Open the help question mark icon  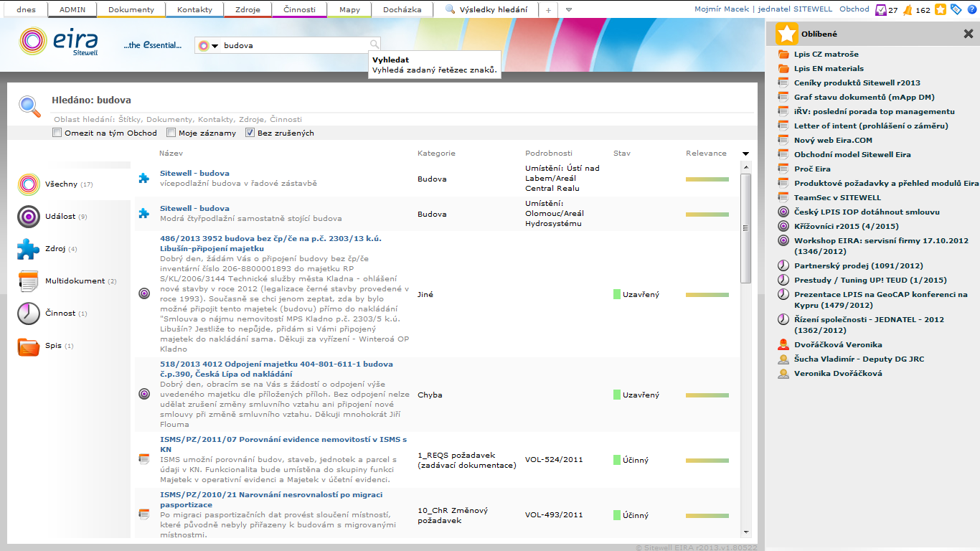click(971, 9)
